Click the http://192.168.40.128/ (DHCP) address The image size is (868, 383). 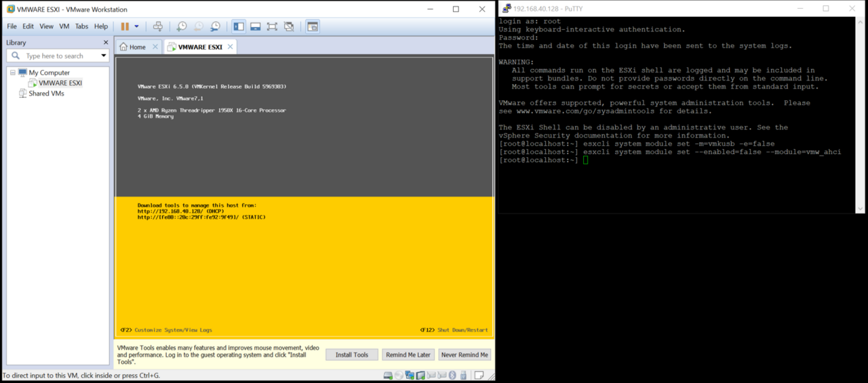pos(180,211)
